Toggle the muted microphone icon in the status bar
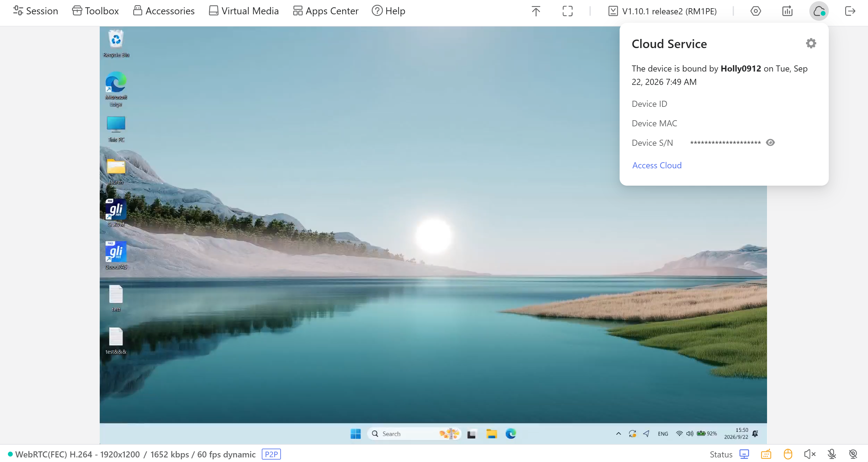This screenshot has height=462, width=868. (x=832, y=454)
